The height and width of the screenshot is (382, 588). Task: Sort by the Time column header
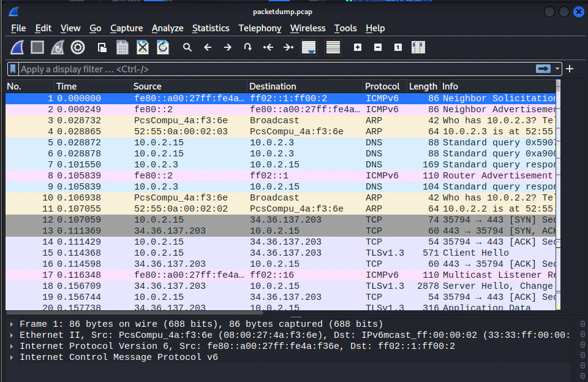pos(93,86)
